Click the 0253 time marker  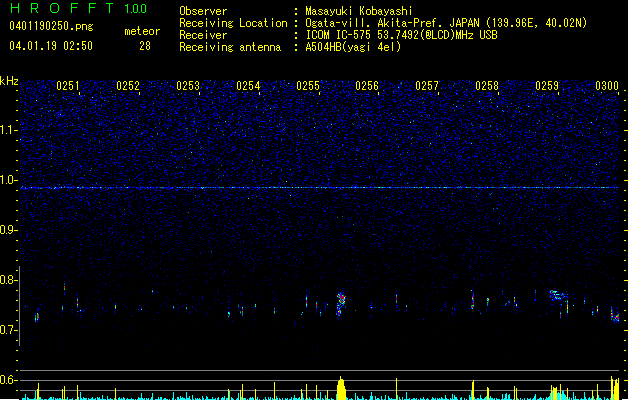click(188, 86)
